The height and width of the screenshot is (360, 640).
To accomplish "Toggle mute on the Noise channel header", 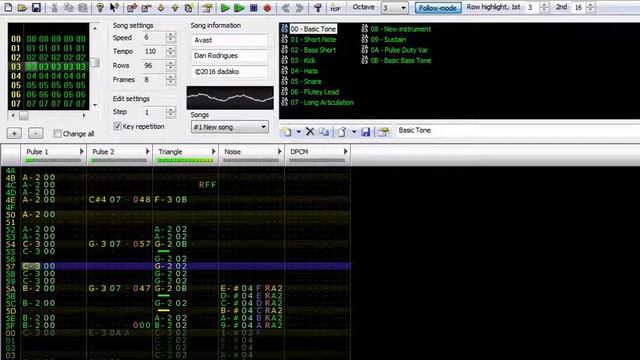I will point(232,152).
